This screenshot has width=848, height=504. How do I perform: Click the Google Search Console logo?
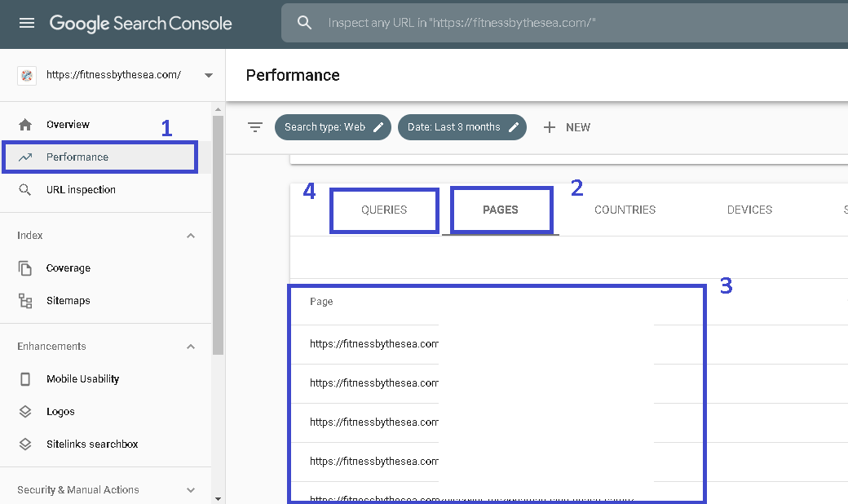tap(140, 24)
